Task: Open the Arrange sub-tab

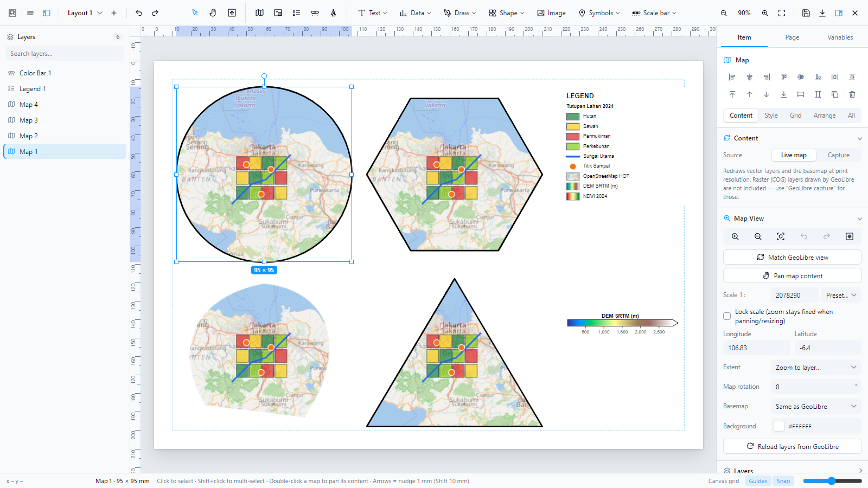Action: [x=824, y=115]
